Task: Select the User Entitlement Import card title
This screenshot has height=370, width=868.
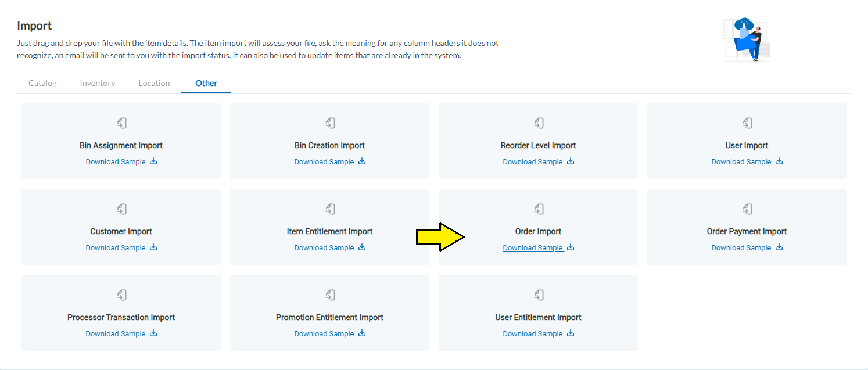Action: 538,317
